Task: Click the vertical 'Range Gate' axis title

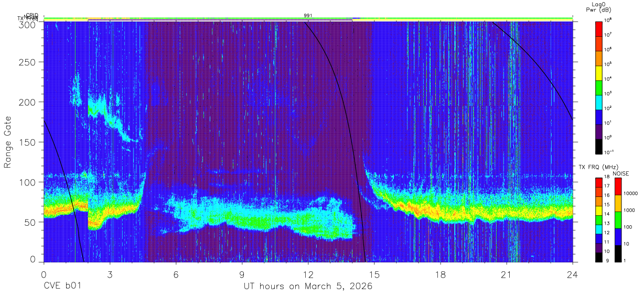Action: [x=8, y=142]
